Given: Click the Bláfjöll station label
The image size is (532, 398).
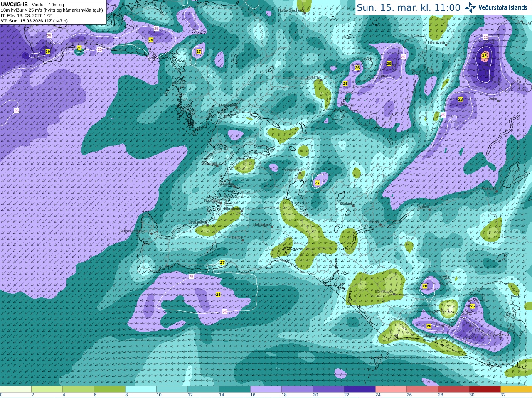Looking at the screenshot, I should pyautogui.click(x=236, y=238).
